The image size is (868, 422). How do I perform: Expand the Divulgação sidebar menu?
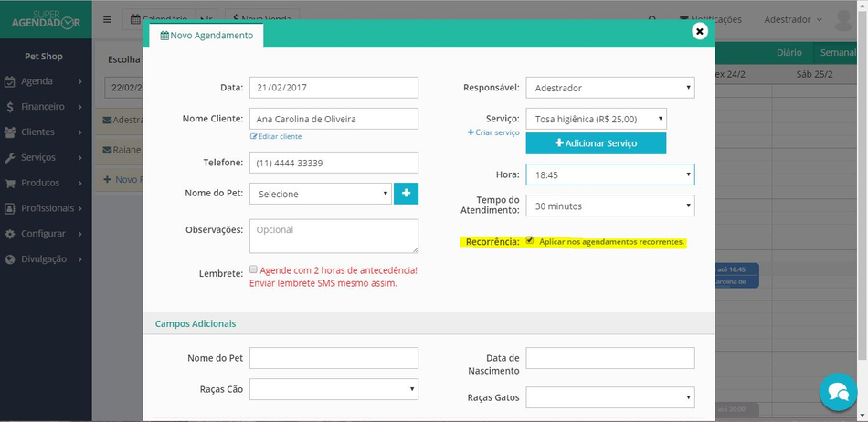46,259
